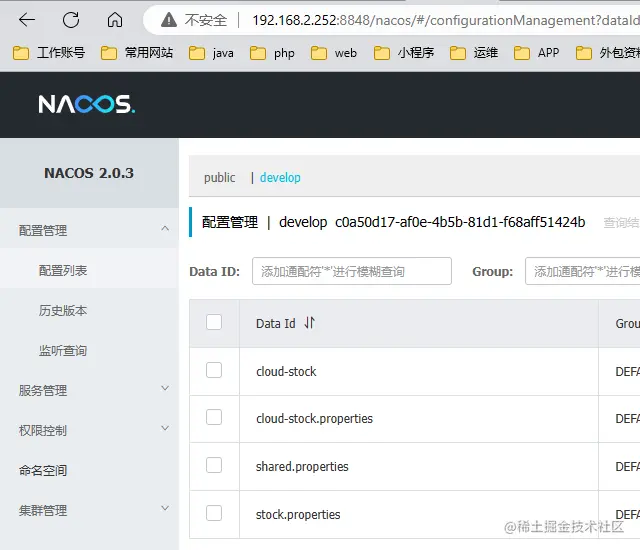The width and height of the screenshot is (640, 550).
Task: Check the box for shared.properties row
Action: coord(214,465)
